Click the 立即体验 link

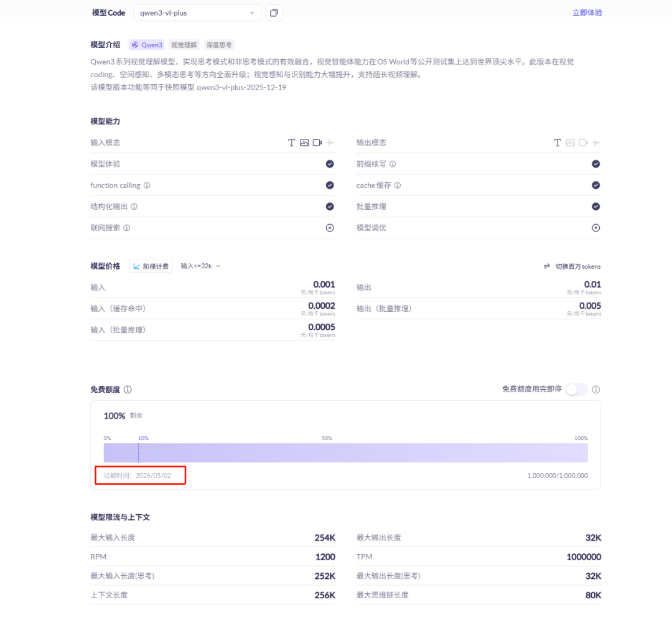587,13
